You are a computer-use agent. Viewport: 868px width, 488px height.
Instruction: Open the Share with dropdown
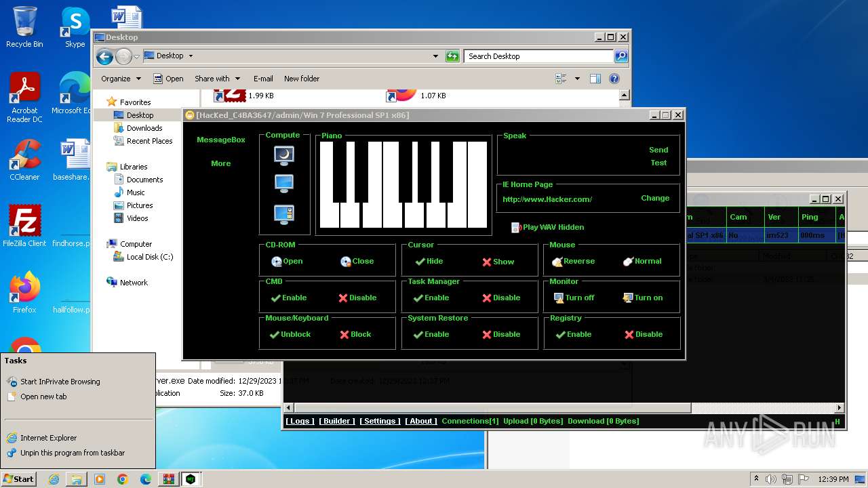[x=218, y=79]
